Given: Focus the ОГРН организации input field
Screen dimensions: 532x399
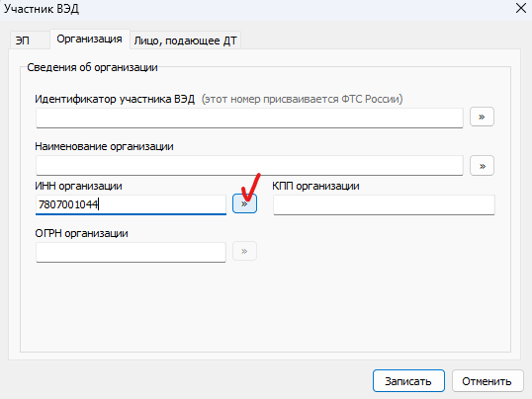Looking at the screenshot, I should tap(131, 252).
